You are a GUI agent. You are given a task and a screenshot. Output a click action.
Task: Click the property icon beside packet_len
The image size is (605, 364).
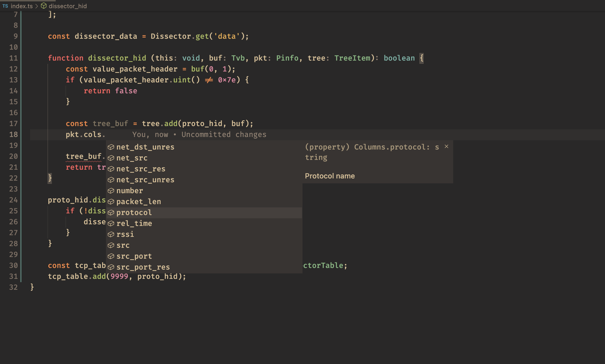pyautogui.click(x=111, y=202)
